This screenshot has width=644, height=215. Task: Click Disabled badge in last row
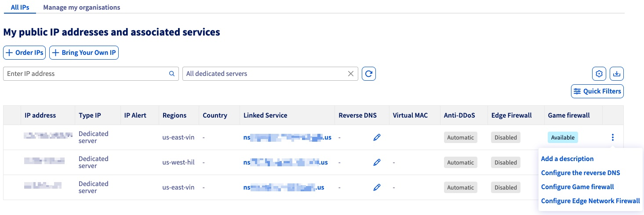506,187
